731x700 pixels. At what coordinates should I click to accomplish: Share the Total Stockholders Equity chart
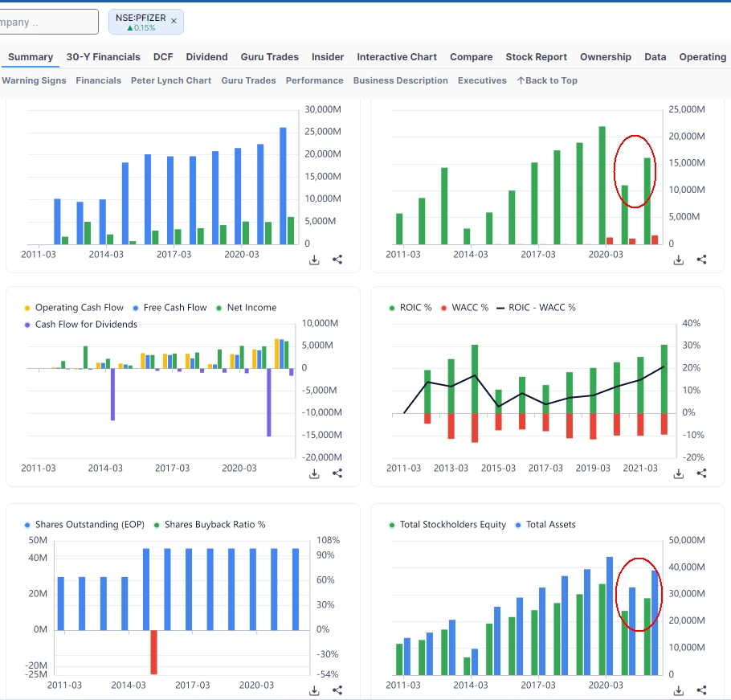click(x=701, y=690)
